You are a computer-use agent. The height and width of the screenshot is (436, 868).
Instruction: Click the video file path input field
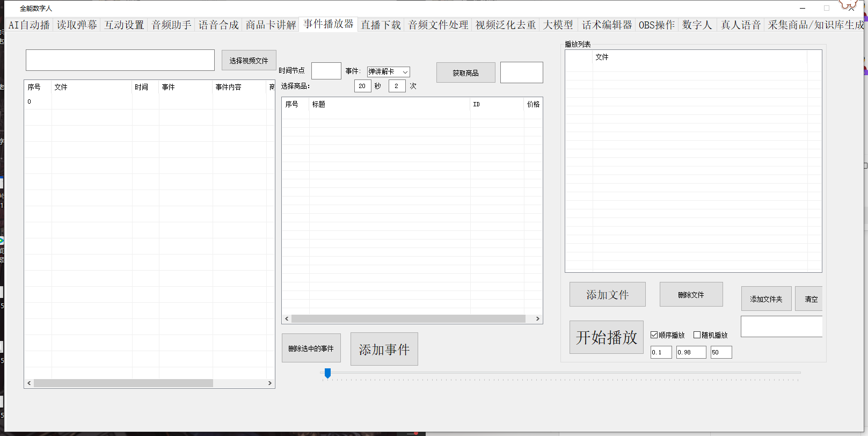(x=120, y=60)
